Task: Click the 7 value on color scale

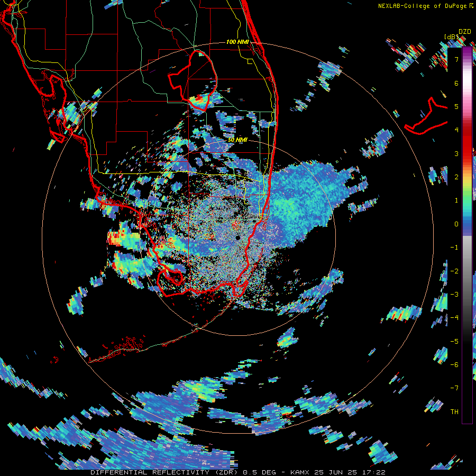Action: [456, 59]
